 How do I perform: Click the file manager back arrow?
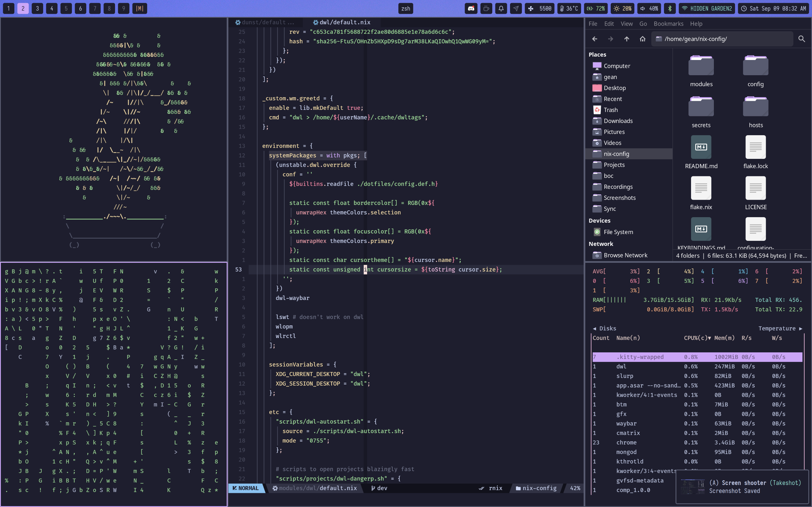tap(595, 39)
